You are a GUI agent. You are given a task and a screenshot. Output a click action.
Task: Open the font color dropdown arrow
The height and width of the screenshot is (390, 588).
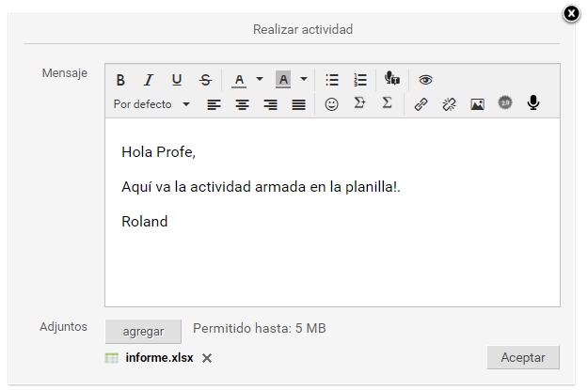pos(260,80)
